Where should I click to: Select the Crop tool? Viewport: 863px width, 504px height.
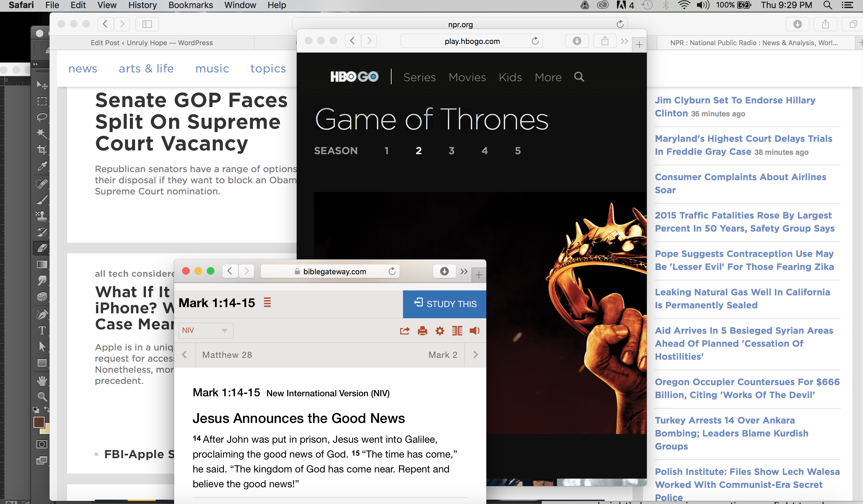pyautogui.click(x=42, y=150)
